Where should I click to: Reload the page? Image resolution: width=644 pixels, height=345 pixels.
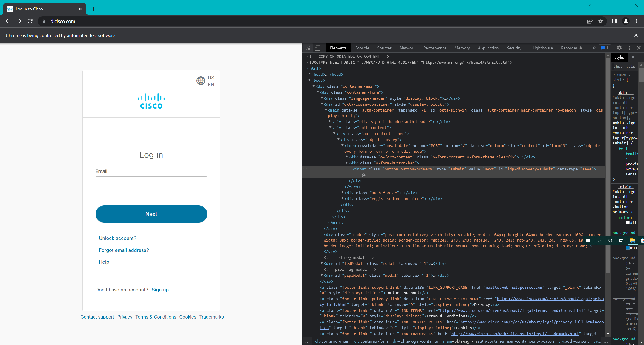point(30,21)
